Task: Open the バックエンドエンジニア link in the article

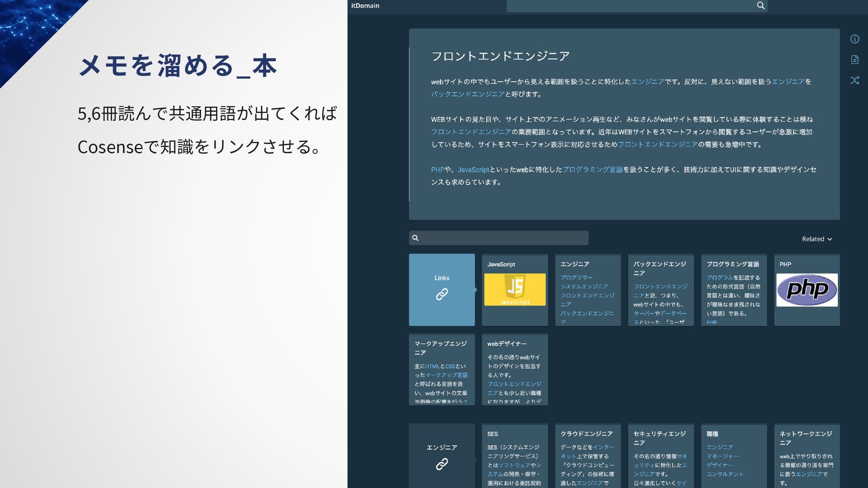Action: click(467, 94)
